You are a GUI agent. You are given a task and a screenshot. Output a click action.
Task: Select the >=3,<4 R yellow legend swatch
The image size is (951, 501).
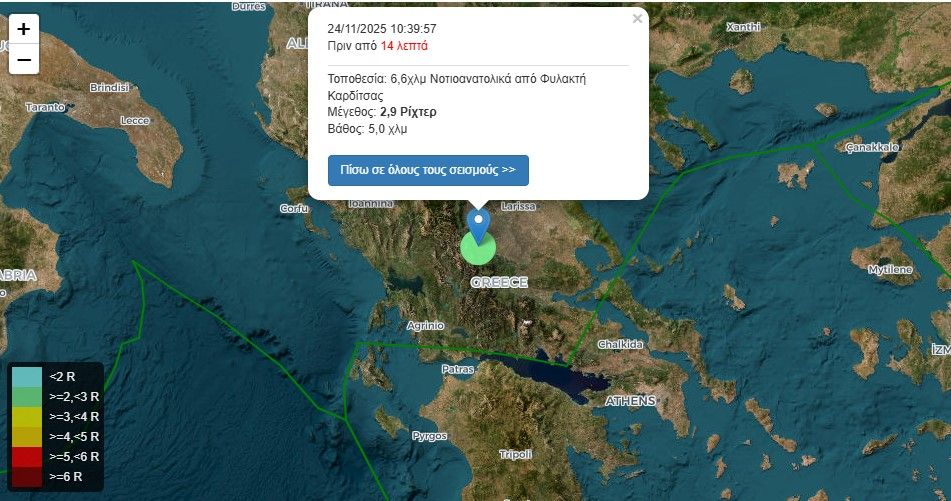(27, 417)
